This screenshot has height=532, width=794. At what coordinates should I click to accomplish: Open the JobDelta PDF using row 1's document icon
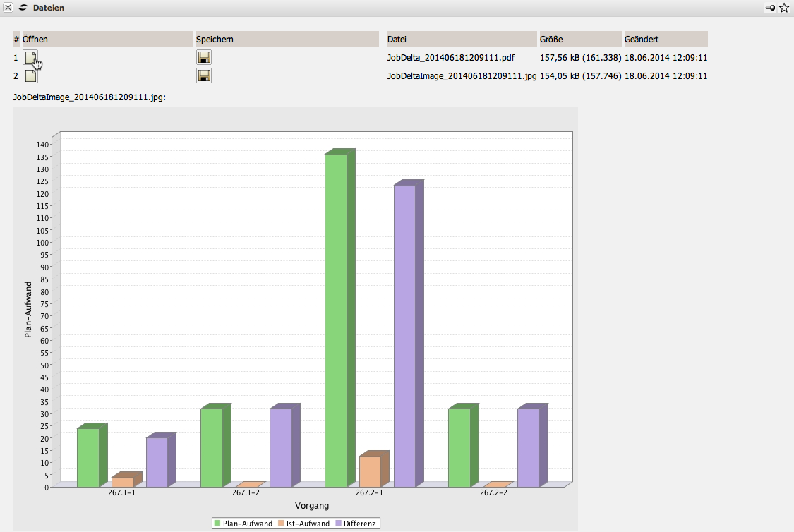[x=31, y=58]
